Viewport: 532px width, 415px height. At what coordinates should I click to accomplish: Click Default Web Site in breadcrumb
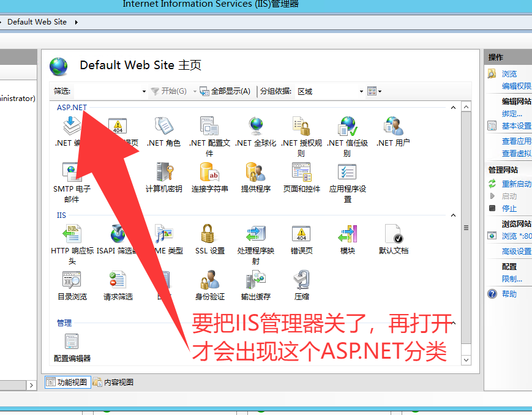pyautogui.click(x=37, y=22)
